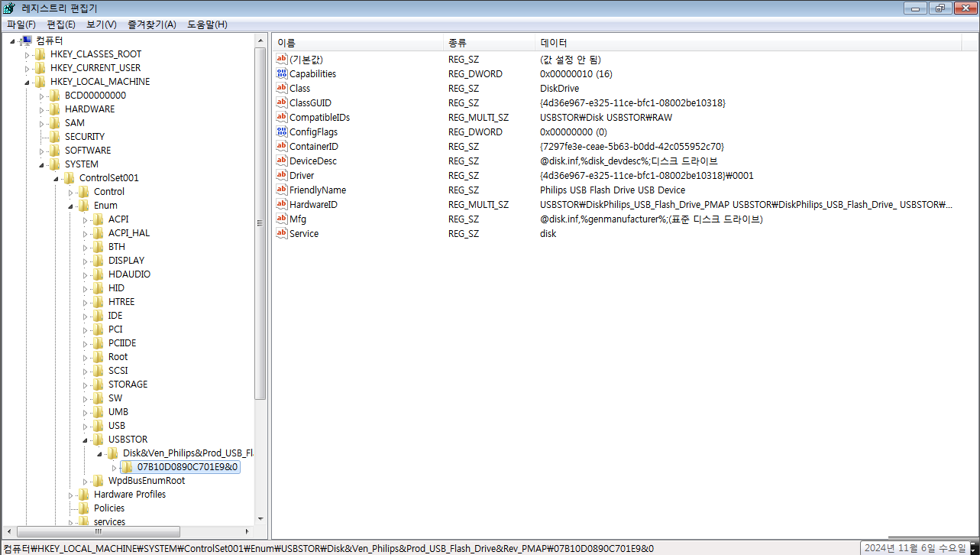Select the Policies tree key
The image size is (980, 555).
[109, 508]
